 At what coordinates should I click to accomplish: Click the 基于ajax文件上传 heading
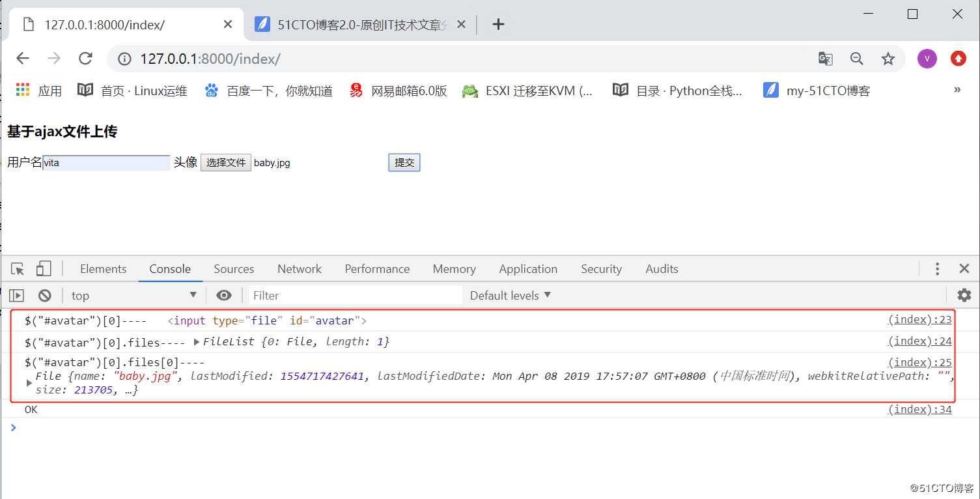click(x=63, y=132)
